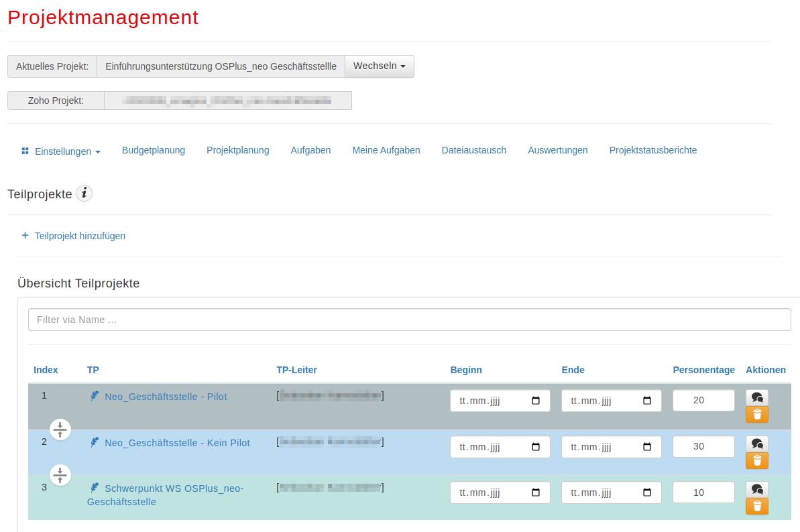Open comments for Neo_Geschäftsstelle - Pilot row
The image size is (800, 532).
[x=757, y=397]
